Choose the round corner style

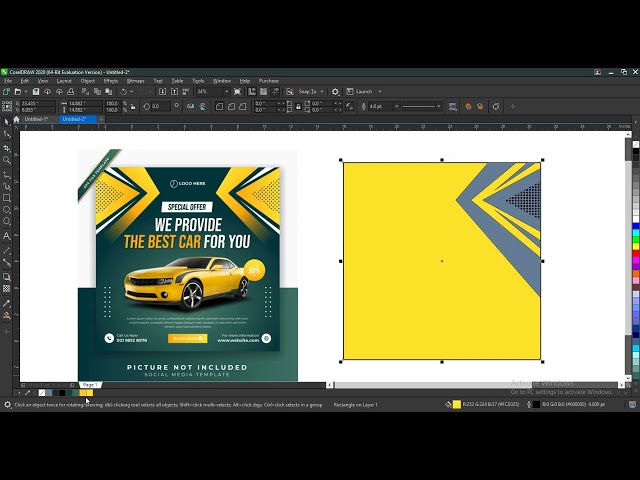(219, 107)
